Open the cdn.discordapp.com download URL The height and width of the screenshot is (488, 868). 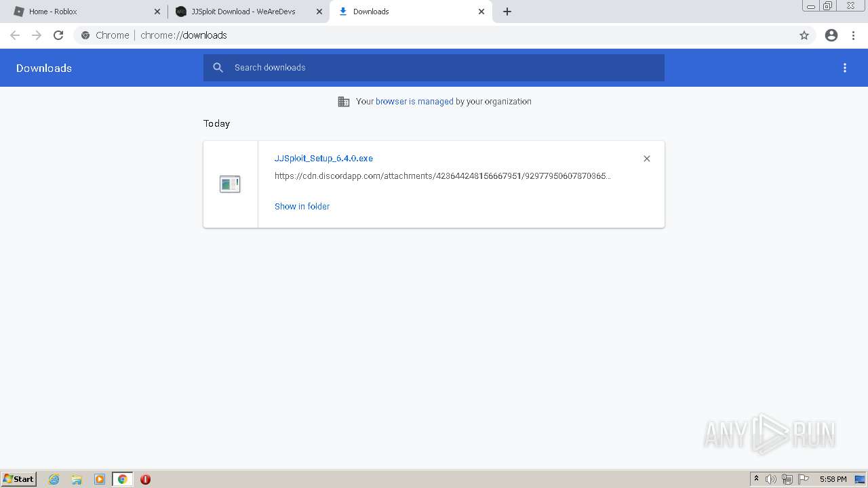tap(443, 176)
